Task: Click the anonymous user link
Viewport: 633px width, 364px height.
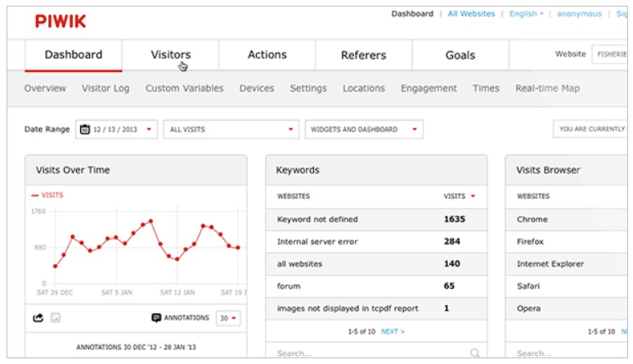Action: click(x=579, y=14)
